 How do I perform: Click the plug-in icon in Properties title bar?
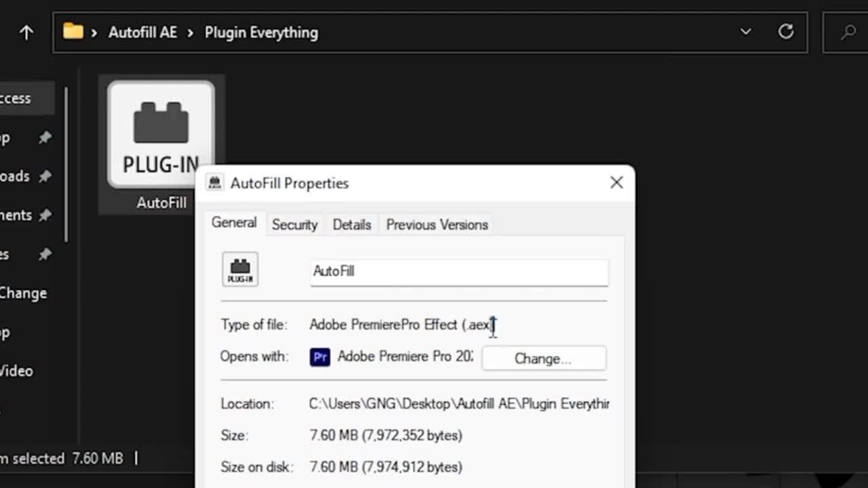pyautogui.click(x=215, y=183)
